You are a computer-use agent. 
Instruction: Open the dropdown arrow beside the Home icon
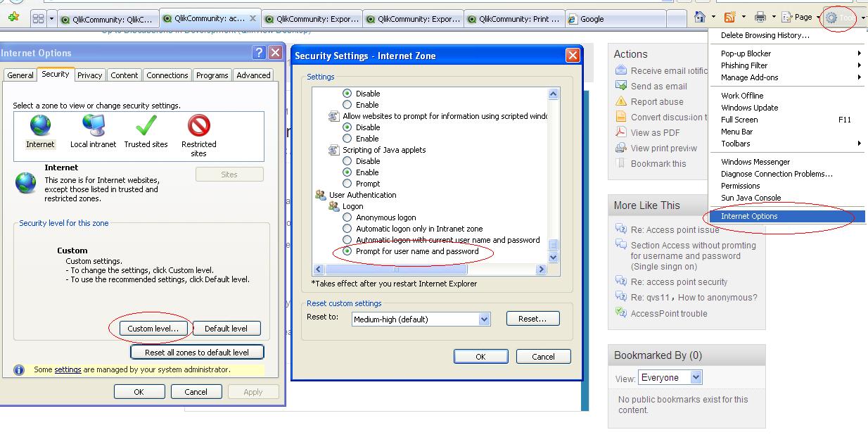point(713,17)
